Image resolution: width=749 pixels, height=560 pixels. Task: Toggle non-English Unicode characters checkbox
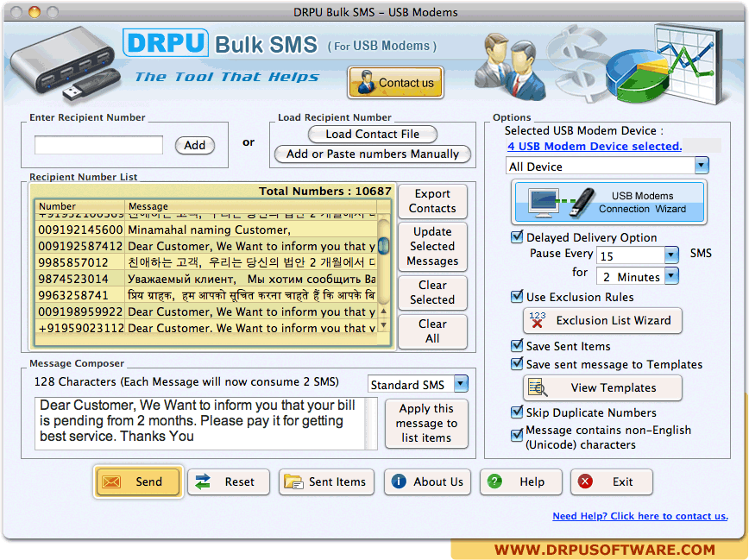[x=517, y=435]
